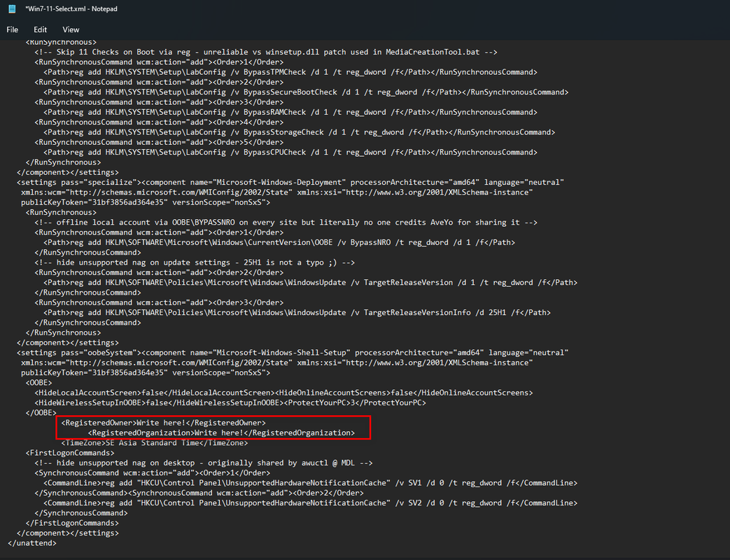The width and height of the screenshot is (730, 560).
Task: Click the BypassTPMCheck reg add line
Action: tap(290, 72)
